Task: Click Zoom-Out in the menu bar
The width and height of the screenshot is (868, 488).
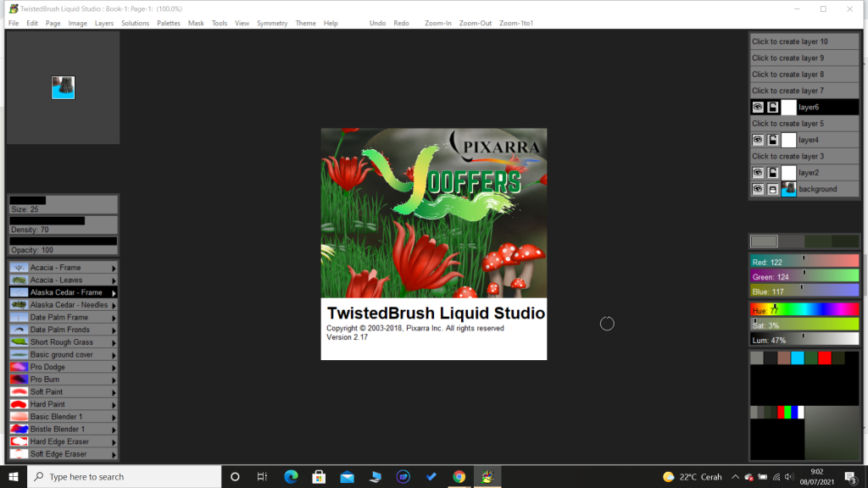Action: pyautogui.click(x=475, y=23)
